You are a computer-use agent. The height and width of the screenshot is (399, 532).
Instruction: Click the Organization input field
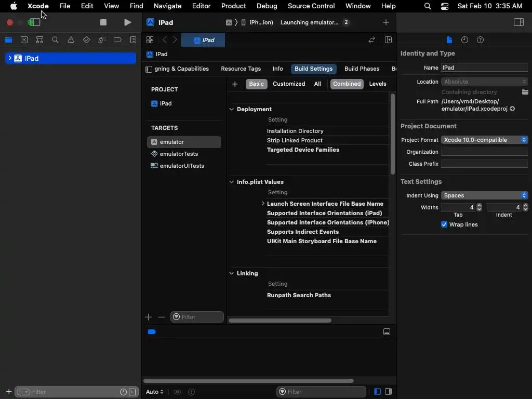484,152
